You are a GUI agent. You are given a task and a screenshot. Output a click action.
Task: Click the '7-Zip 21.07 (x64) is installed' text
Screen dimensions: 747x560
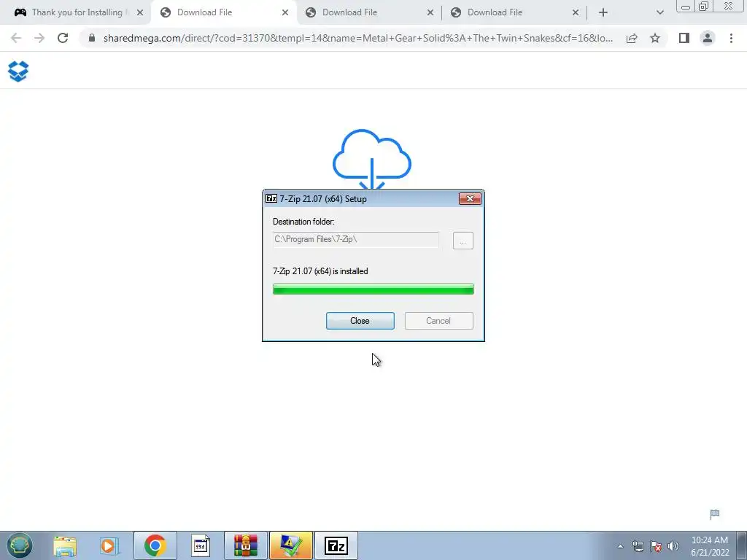point(320,271)
